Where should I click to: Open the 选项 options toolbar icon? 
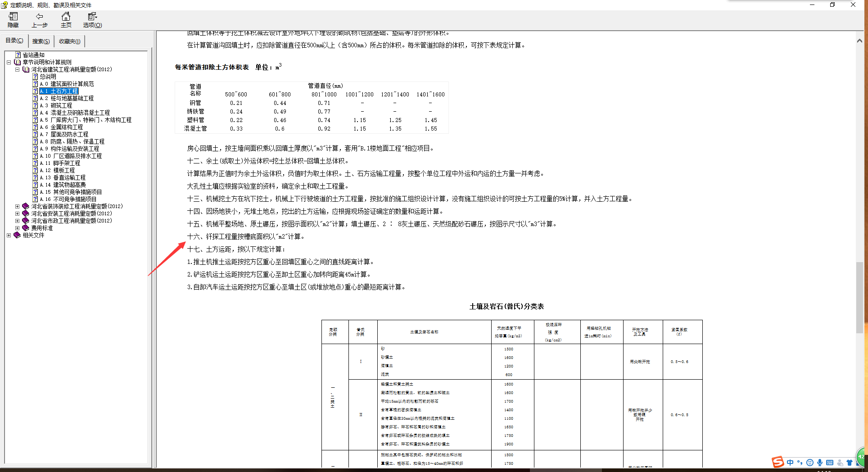click(x=92, y=17)
